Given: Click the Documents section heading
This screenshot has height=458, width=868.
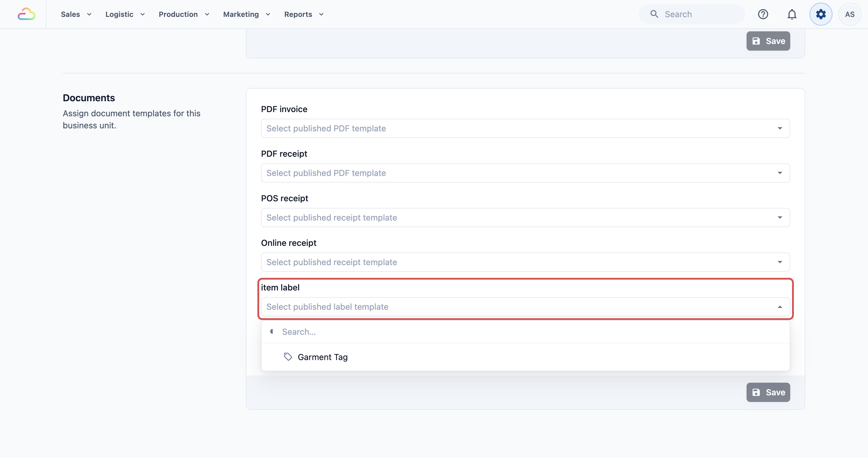Looking at the screenshot, I should (x=89, y=98).
